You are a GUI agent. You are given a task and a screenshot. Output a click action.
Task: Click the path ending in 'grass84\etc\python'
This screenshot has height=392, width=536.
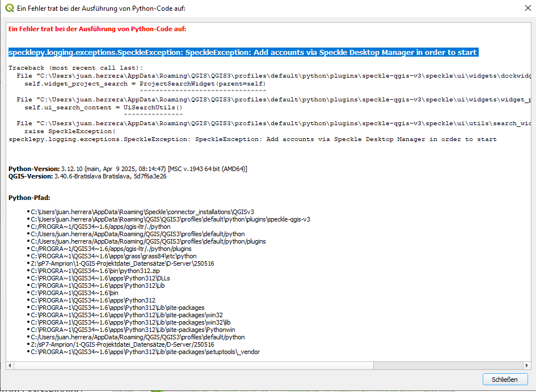pyautogui.click(x=114, y=256)
